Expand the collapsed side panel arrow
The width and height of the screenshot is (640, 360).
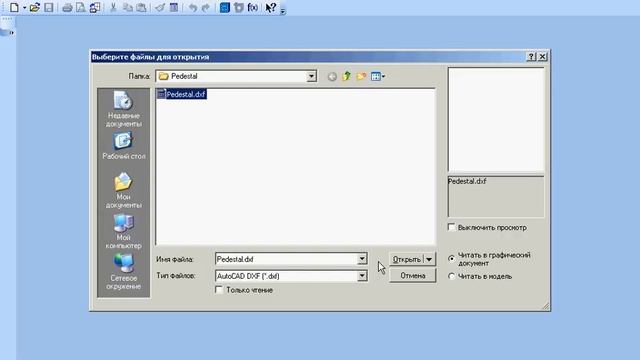[x=11, y=33]
